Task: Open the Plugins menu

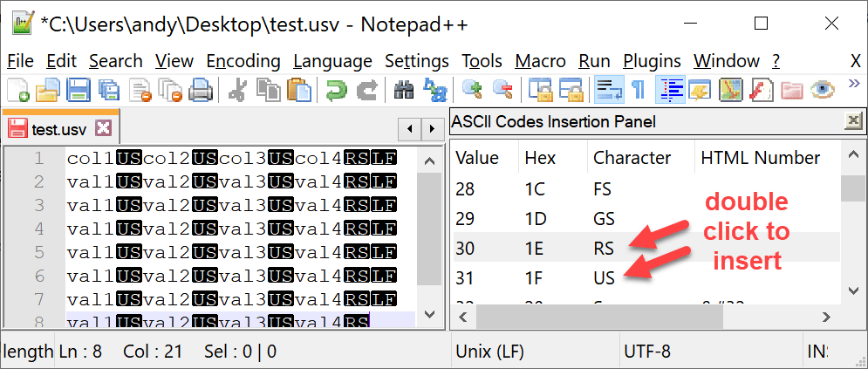Action: point(652,61)
